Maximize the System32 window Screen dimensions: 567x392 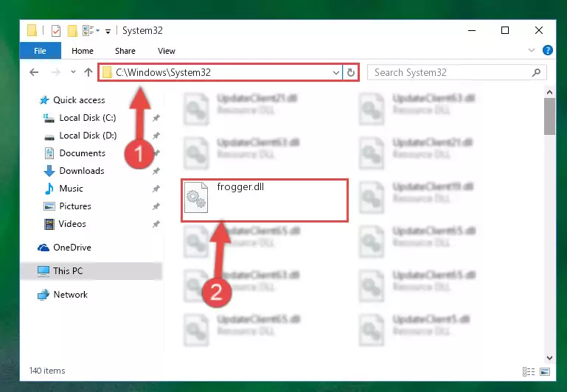[505, 30]
